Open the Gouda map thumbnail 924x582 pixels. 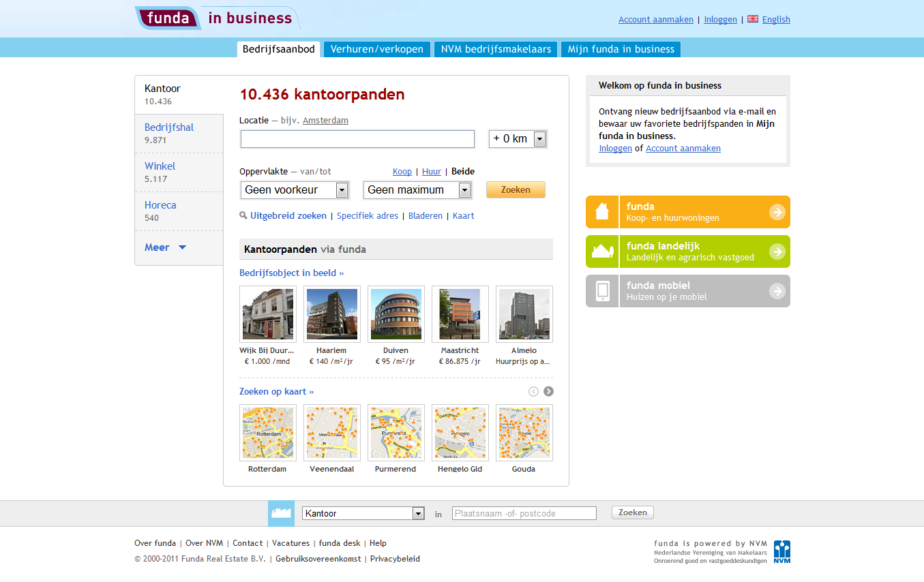tap(524, 433)
